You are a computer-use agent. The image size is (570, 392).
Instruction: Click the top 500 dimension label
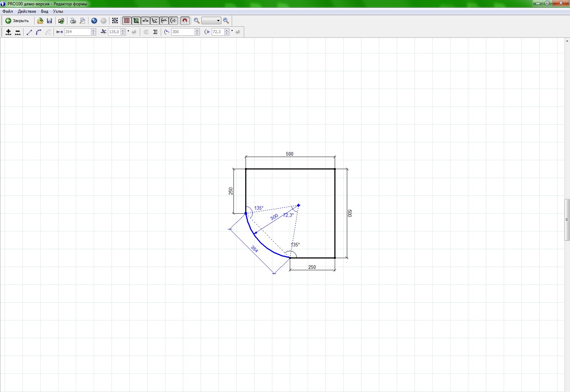click(x=289, y=154)
